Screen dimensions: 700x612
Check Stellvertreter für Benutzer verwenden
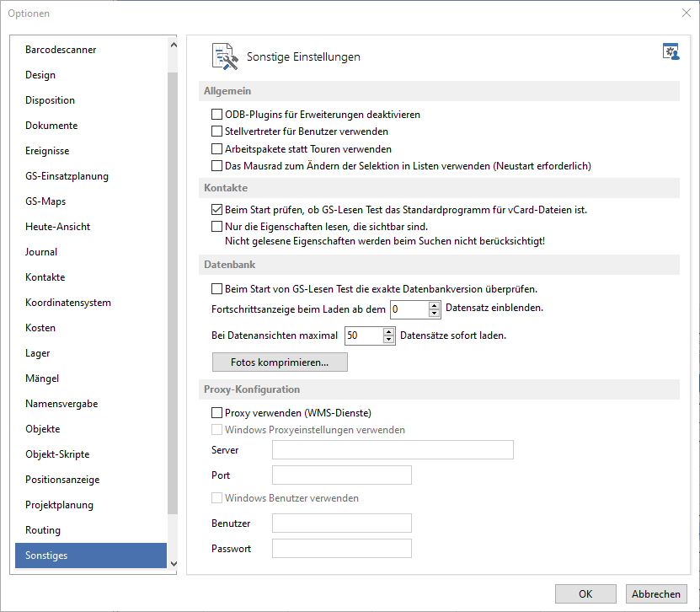(x=216, y=132)
